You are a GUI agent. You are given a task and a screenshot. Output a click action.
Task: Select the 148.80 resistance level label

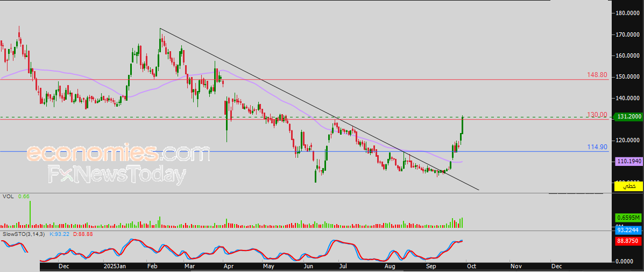click(598, 75)
